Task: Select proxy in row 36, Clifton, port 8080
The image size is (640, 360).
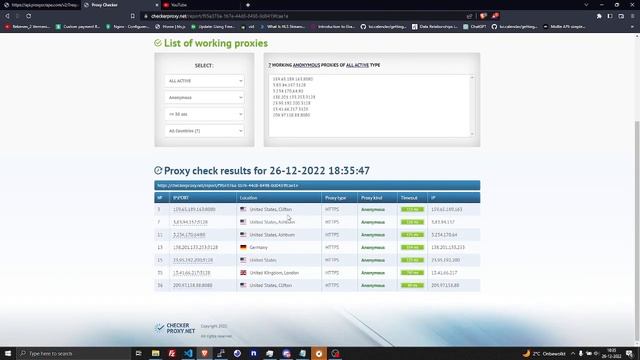Action: point(192,285)
